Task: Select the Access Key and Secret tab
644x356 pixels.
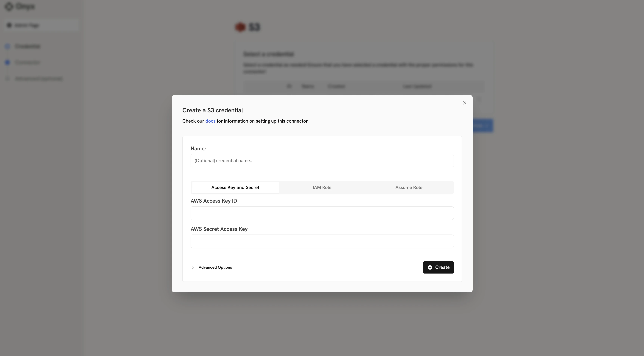Action: (235, 187)
